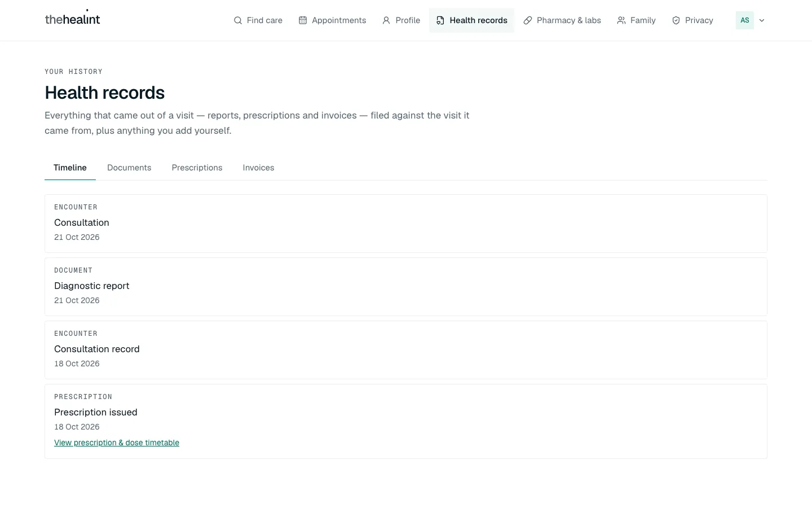The width and height of the screenshot is (812, 508).
Task: Expand the account menu chevron
Action: [762, 20]
